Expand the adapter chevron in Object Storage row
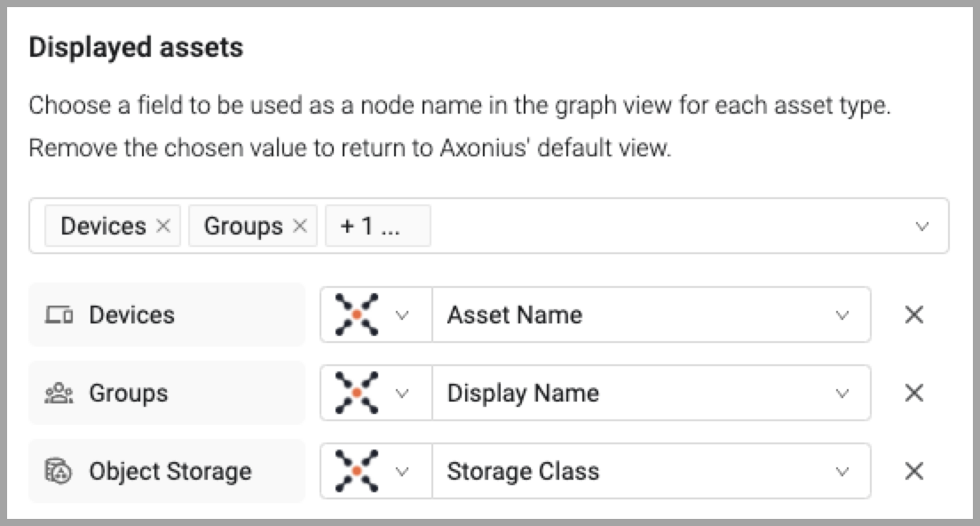 tap(402, 472)
